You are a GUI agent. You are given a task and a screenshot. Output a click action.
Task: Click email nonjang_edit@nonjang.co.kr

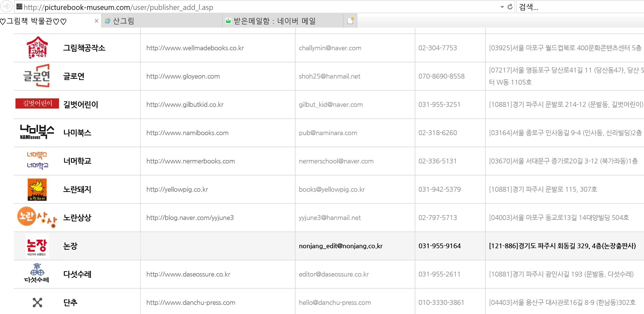coord(341,246)
